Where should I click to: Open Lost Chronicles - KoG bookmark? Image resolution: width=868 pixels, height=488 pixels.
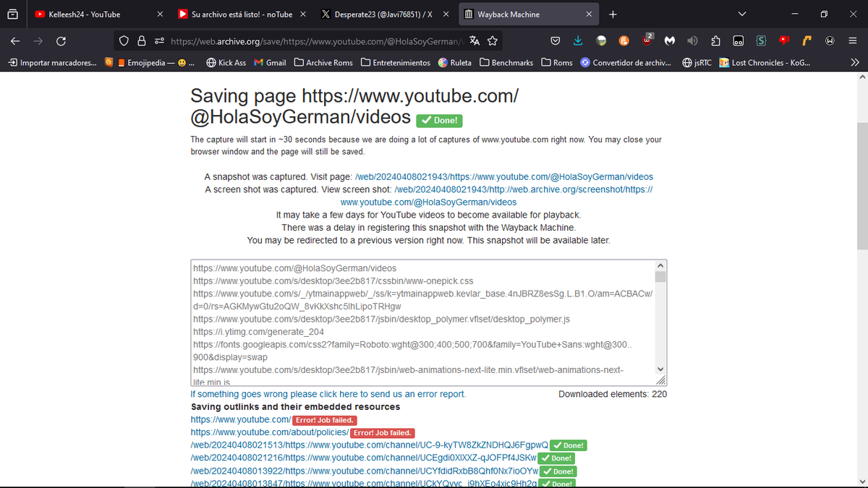coord(765,63)
